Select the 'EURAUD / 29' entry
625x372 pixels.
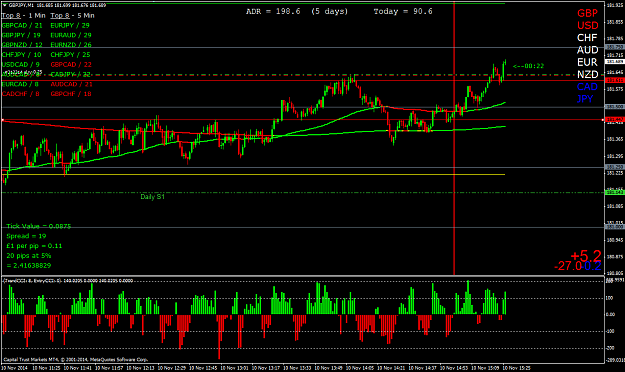click(71, 35)
